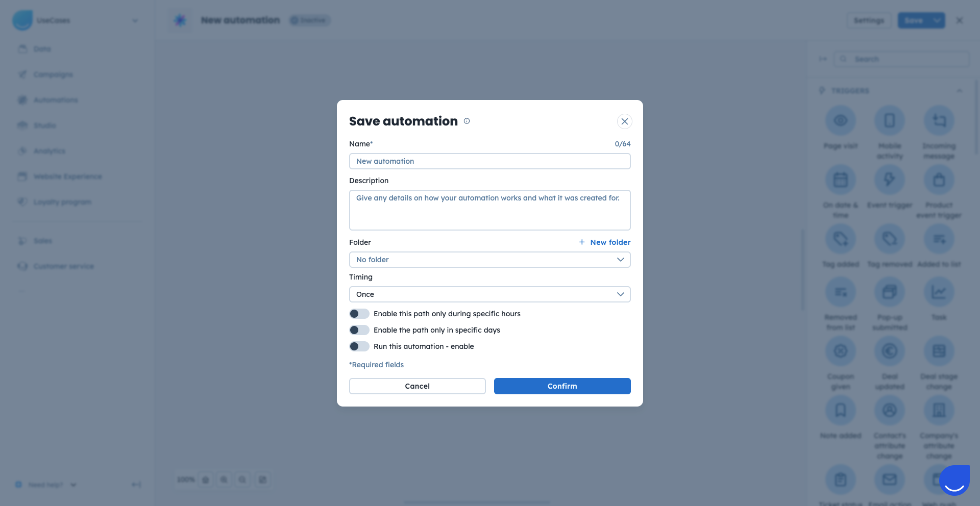Screen dimensions: 980x506
Task: Select the Incoming message trigger icon
Action: click(939, 121)
